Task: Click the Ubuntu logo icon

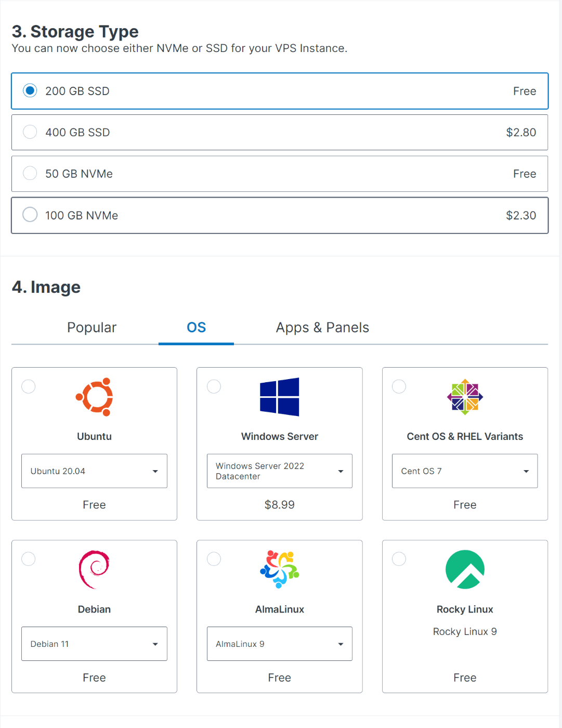Action: click(x=94, y=397)
